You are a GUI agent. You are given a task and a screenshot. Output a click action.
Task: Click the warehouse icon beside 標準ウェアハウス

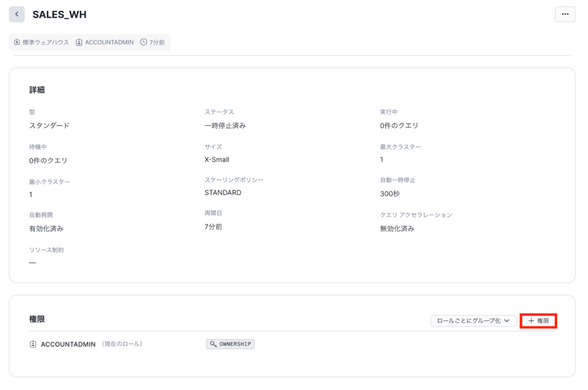click(17, 43)
